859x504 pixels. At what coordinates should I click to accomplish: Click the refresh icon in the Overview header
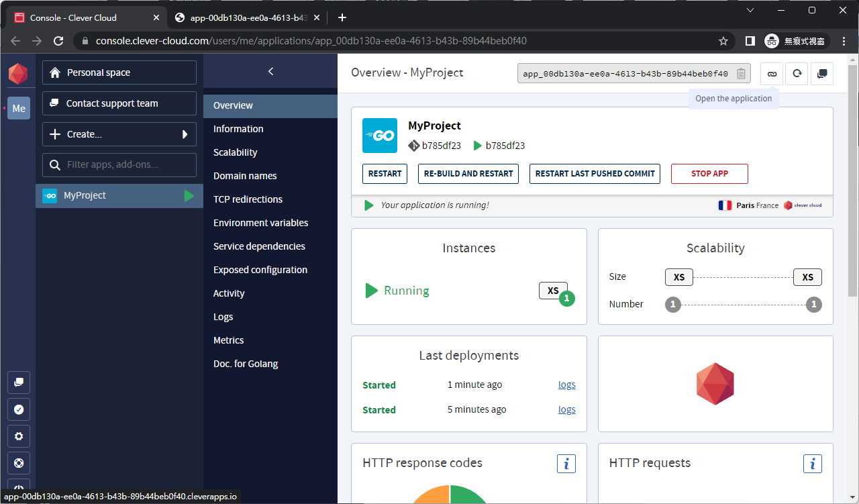tap(797, 74)
